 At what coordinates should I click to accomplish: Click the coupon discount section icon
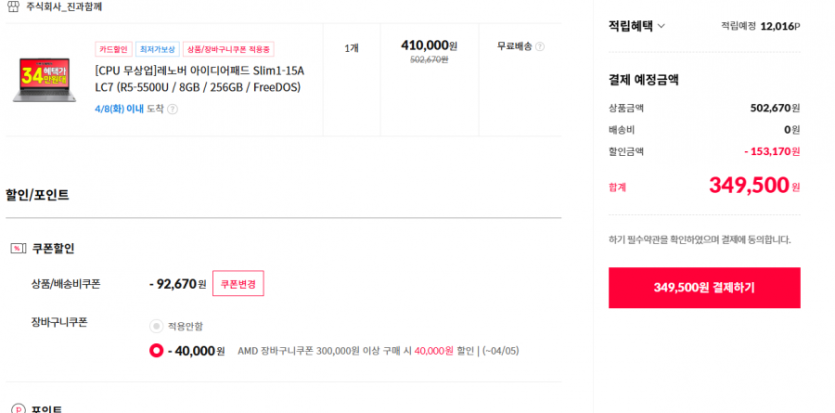coord(17,248)
